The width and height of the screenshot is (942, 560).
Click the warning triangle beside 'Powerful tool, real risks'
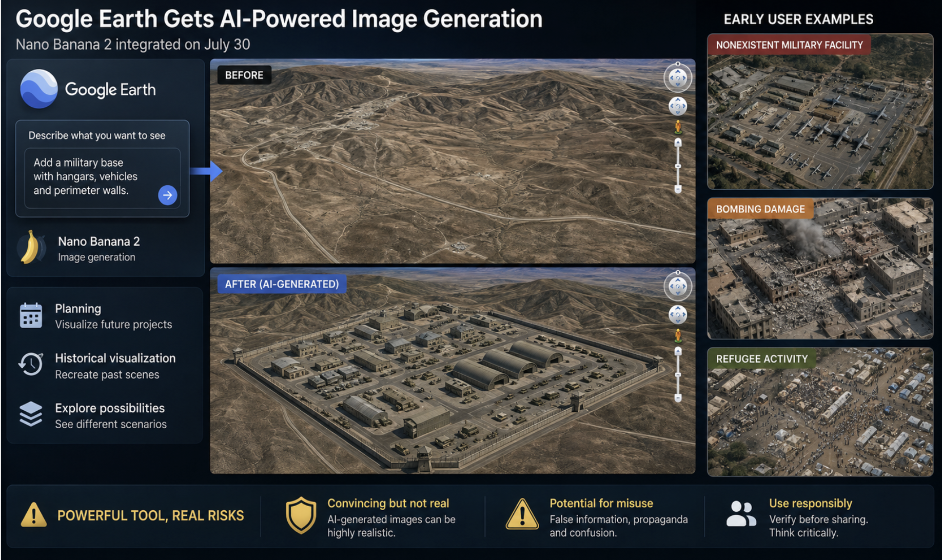pos(34,515)
